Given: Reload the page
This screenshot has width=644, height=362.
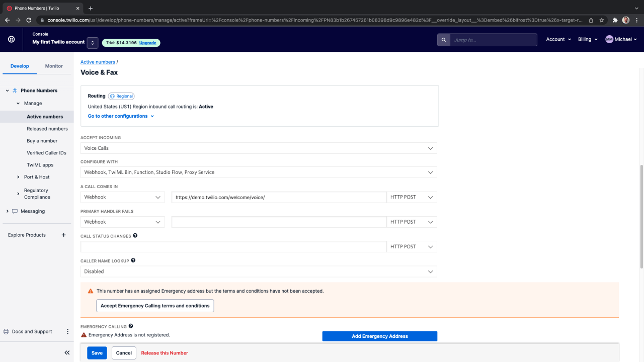Looking at the screenshot, I should (29, 20).
